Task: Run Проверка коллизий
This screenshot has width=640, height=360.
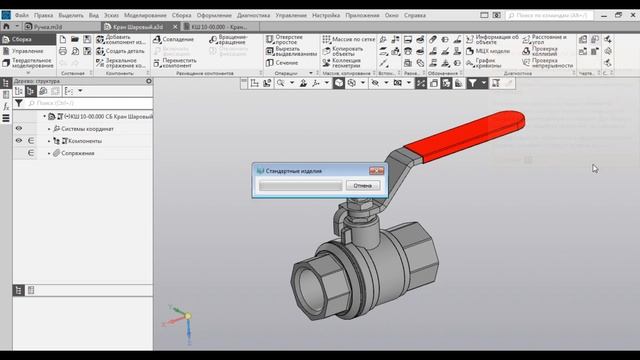Action: coord(540,51)
